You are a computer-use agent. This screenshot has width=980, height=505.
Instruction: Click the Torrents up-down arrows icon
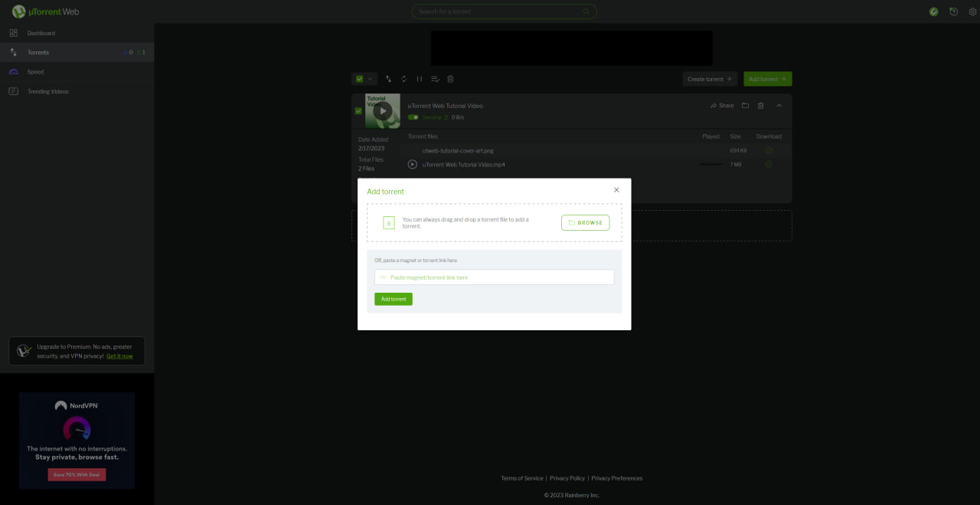[x=13, y=52]
